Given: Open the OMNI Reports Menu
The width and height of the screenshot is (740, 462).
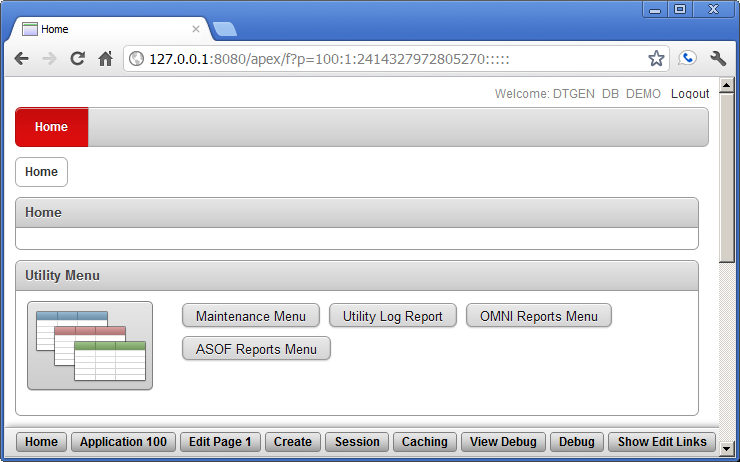Looking at the screenshot, I should click(539, 316).
